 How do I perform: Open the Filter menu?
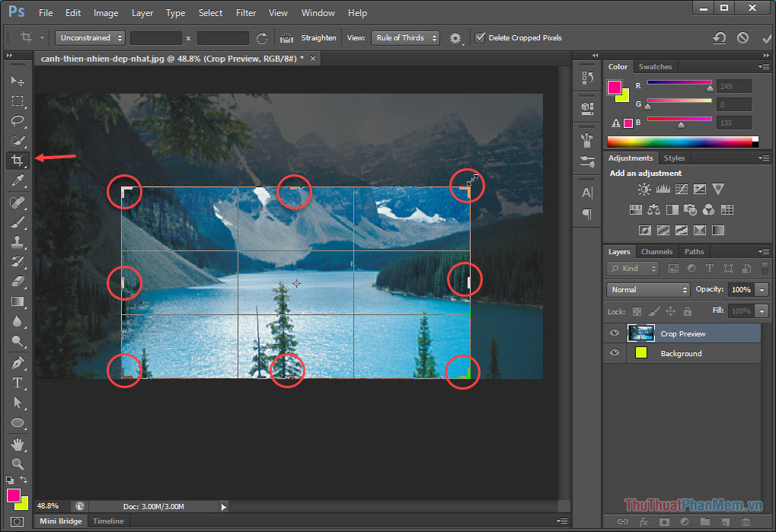(246, 13)
